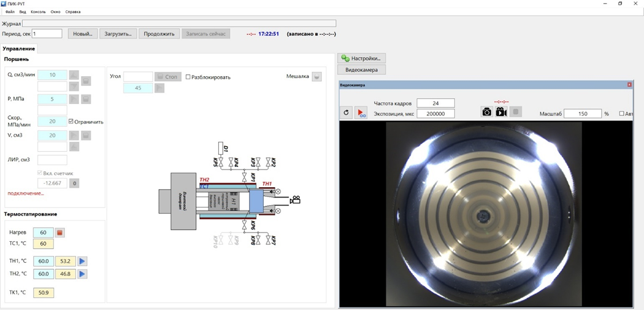Stop heating with red square icon

(60, 233)
